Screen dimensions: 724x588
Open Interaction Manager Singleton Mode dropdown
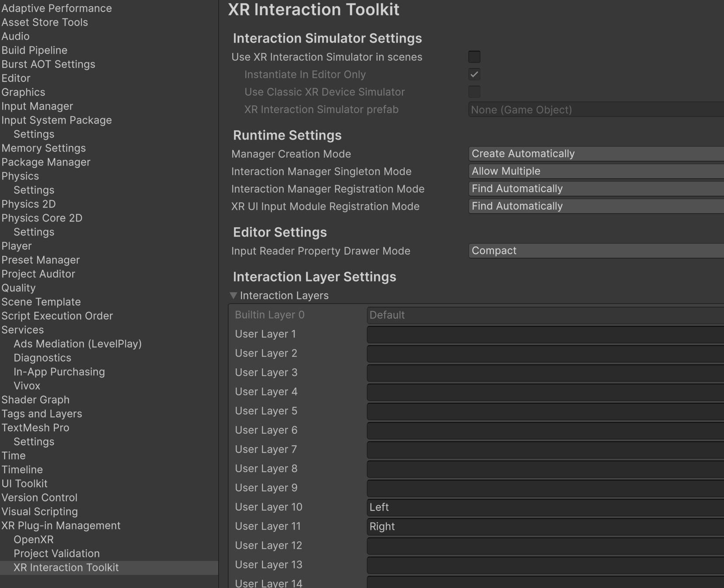click(596, 171)
